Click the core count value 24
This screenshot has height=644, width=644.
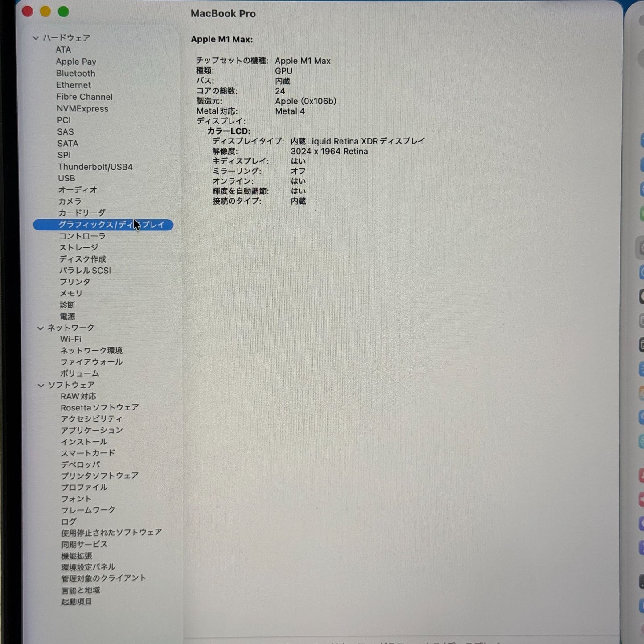pyautogui.click(x=280, y=91)
